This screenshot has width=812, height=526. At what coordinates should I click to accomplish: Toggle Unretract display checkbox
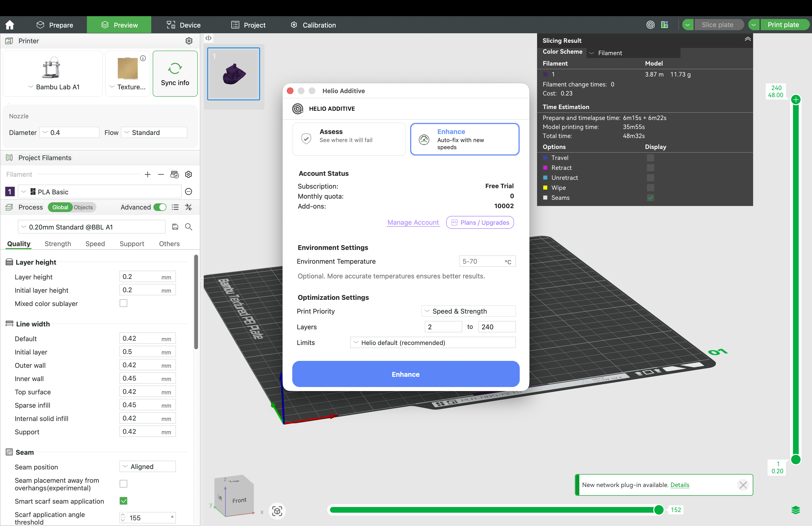(650, 177)
